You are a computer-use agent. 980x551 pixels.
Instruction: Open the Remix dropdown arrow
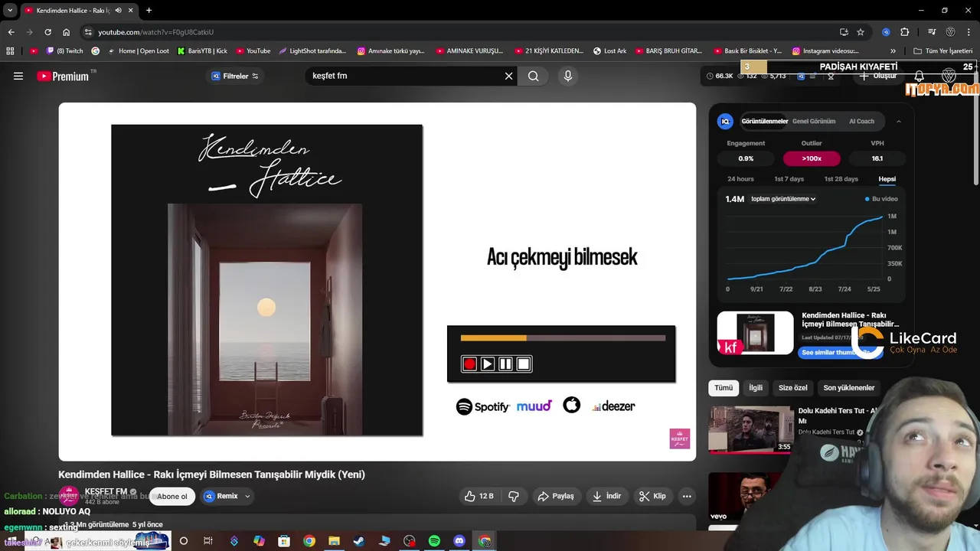coord(247,496)
